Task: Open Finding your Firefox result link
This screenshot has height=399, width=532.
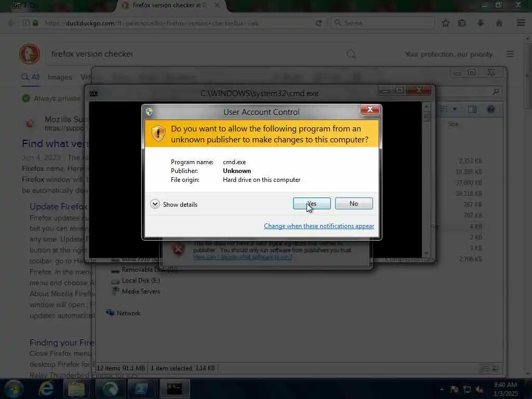Action: (x=61, y=342)
